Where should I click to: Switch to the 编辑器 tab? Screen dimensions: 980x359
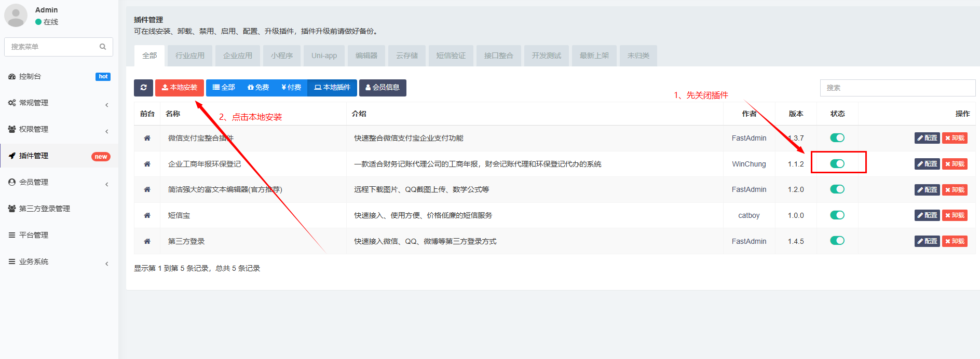[x=366, y=56]
